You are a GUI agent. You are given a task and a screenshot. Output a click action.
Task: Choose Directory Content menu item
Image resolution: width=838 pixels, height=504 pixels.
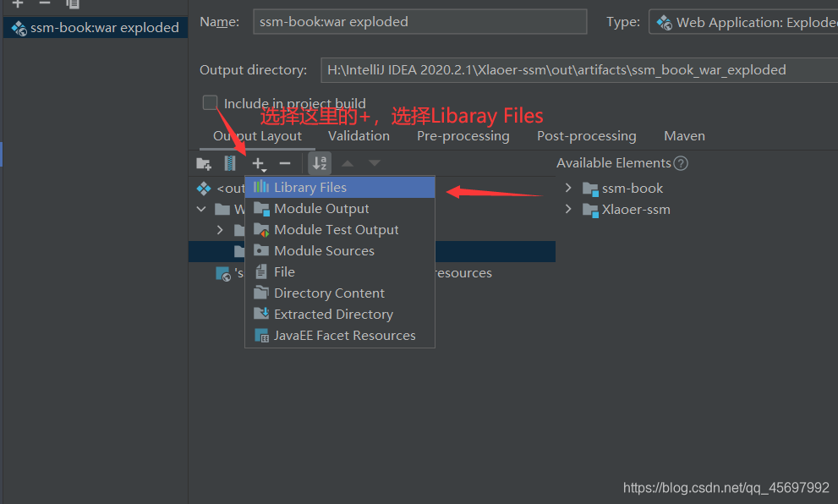(x=340, y=293)
